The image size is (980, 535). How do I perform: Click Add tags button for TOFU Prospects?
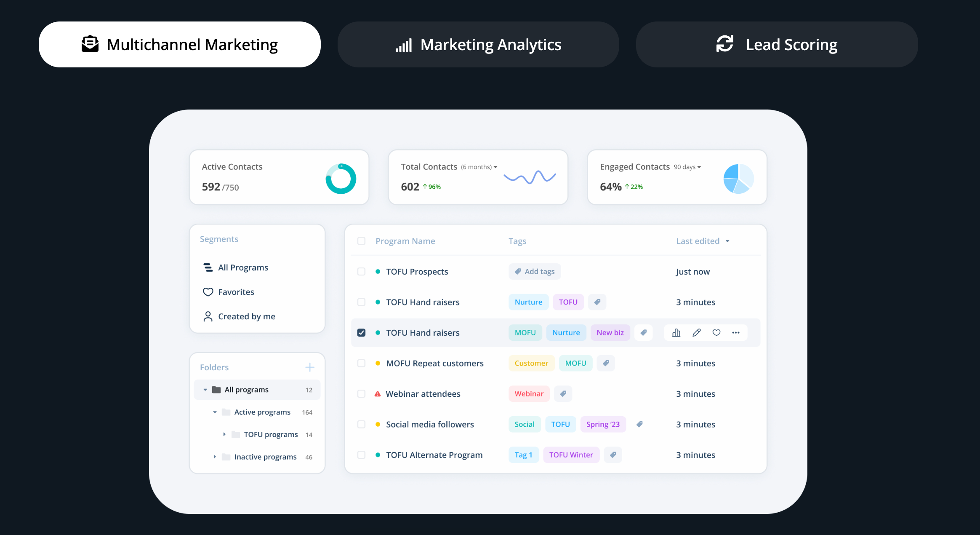pos(535,272)
